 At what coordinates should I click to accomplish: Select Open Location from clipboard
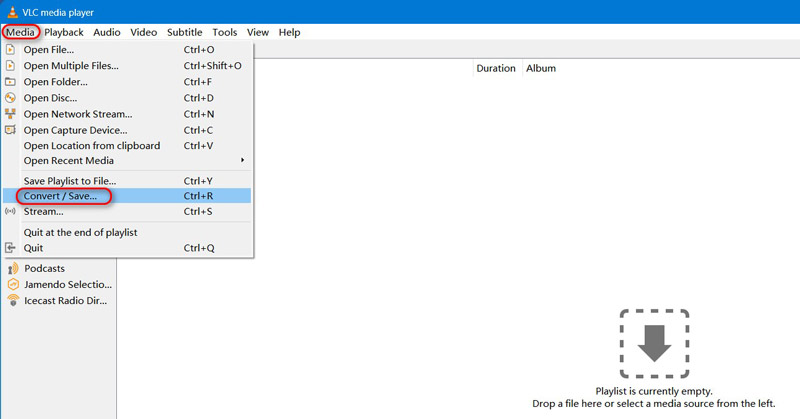pos(127,145)
